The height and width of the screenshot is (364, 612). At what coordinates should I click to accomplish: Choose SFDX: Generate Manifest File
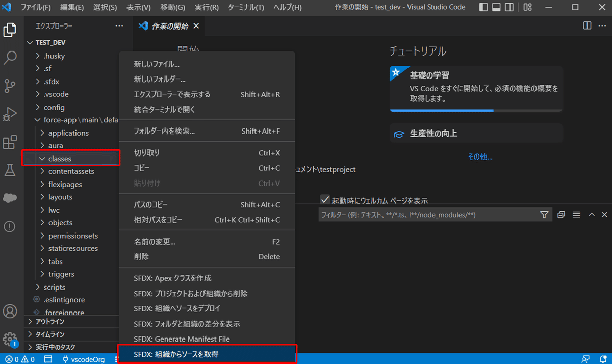[x=207, y=339]
